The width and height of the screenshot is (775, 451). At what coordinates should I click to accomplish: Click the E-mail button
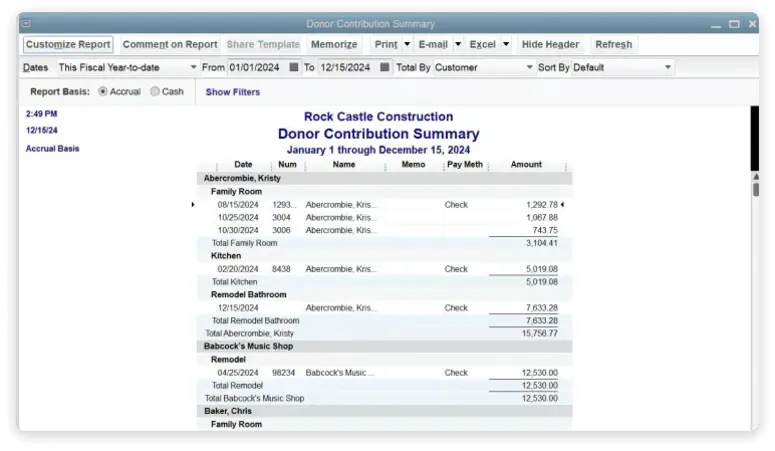pos(433,45)
